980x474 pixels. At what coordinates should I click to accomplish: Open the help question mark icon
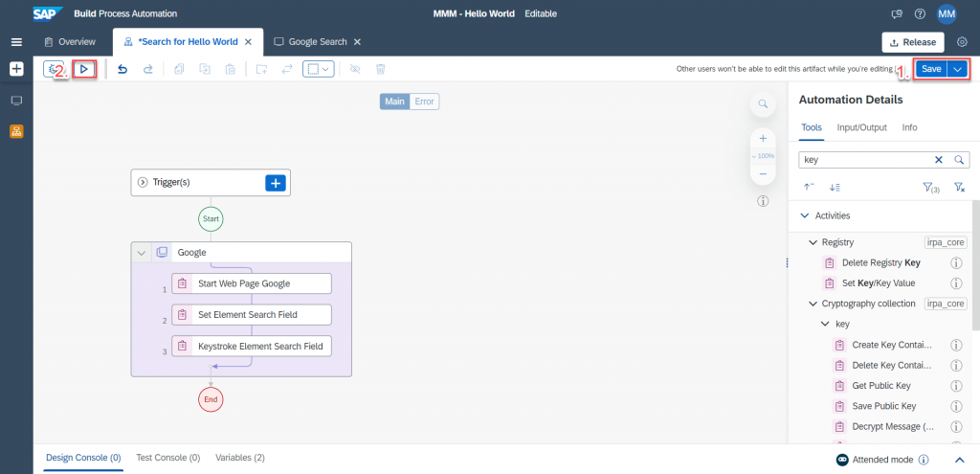coord(920,13)
